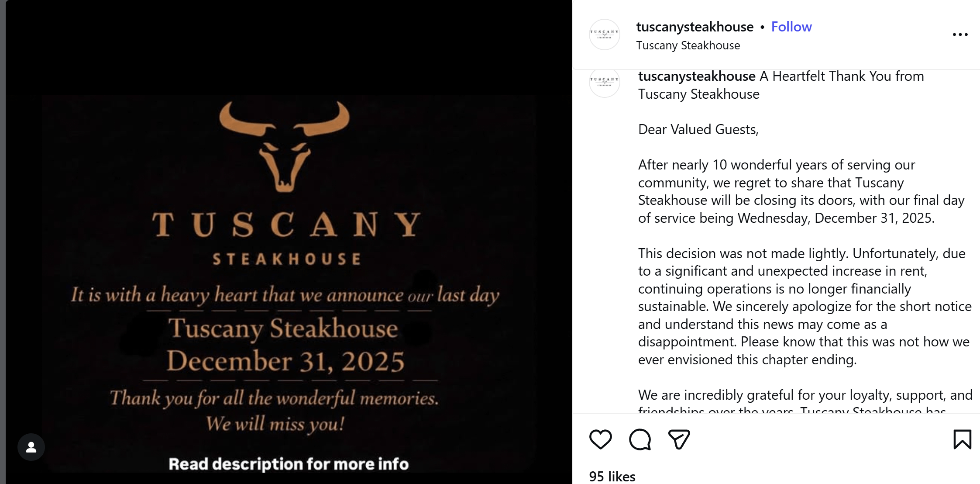Open comments via the speech bubble icon
This screenshot has width=980, height=484.
640,439
